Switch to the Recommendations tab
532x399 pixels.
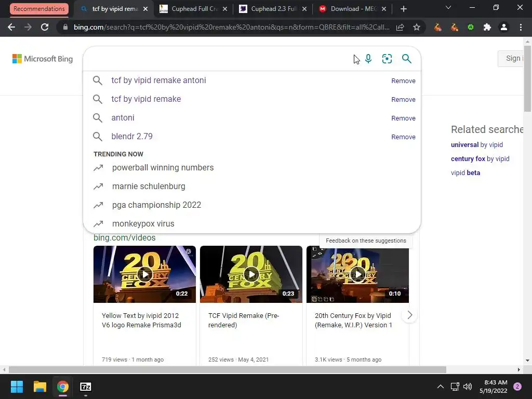point(39,9)
